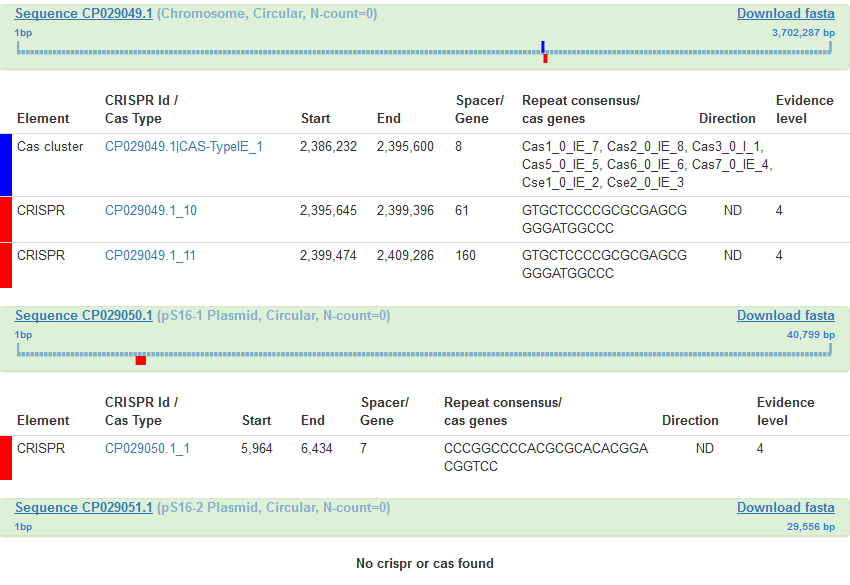This screenshot has width=850, height=585.
Task: Click the red CRISPR marker on chromosome map
Action: (x=545, y=59)
